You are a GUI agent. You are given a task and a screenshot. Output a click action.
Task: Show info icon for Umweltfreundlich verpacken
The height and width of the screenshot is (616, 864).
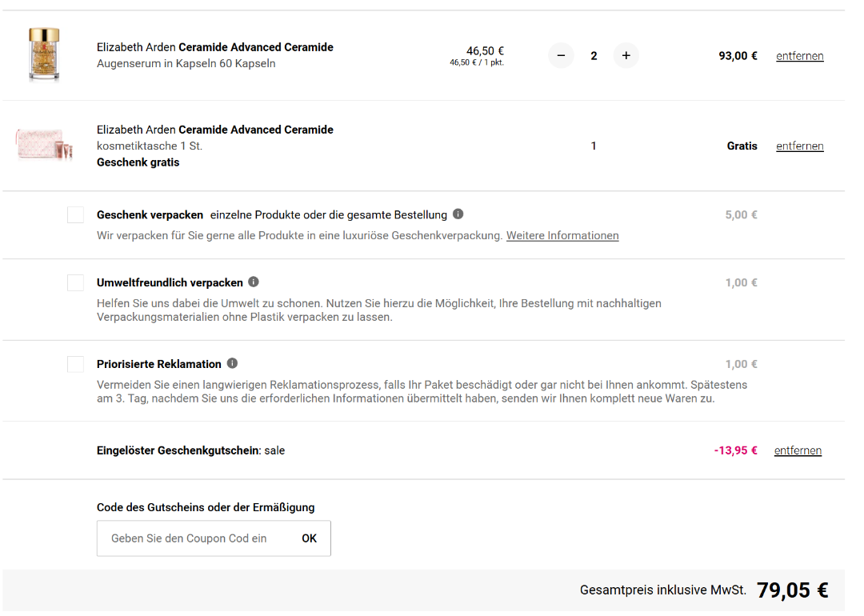[254, 282]
